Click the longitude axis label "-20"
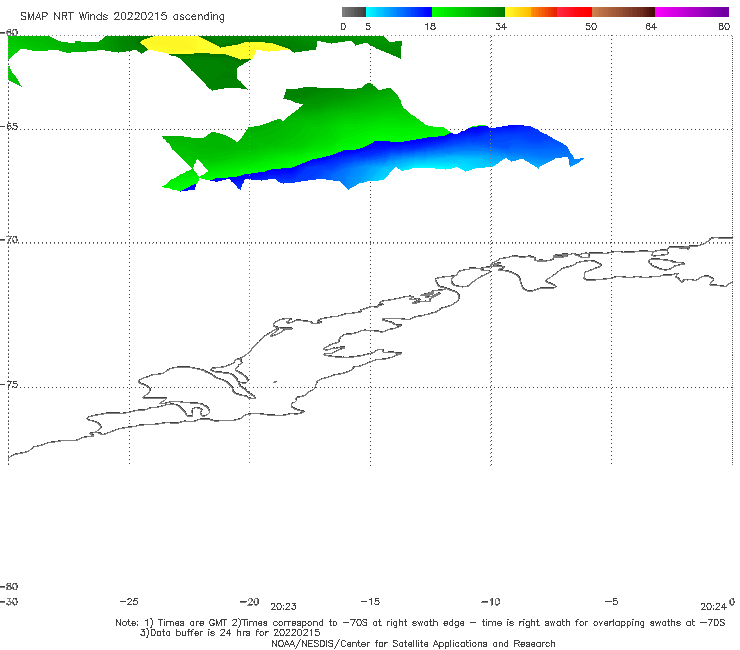 click(x=249, y=602)
